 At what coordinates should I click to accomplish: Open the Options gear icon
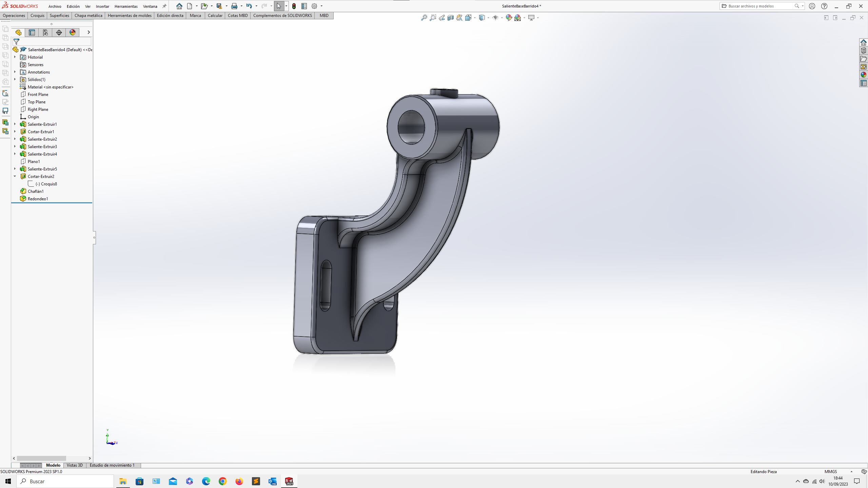point(314,6)
